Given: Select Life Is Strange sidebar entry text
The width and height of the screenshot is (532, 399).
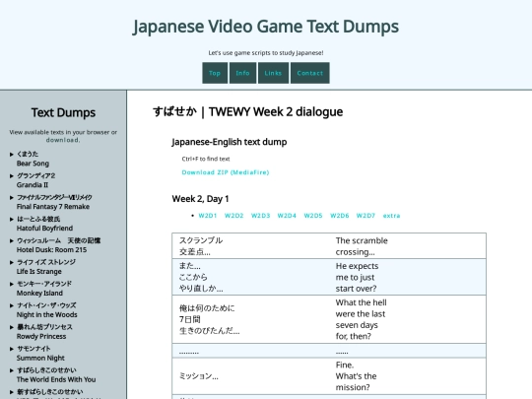Looking at the screenshot, I should 39,272.
